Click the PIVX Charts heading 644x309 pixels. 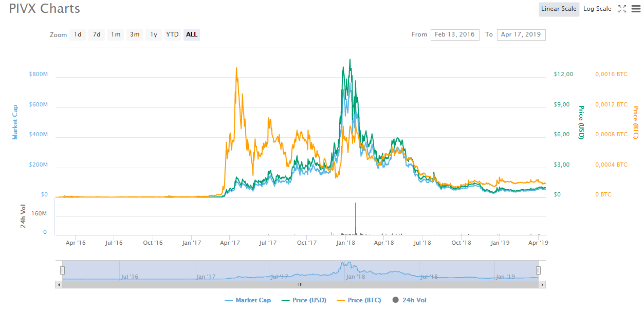tap(45, 9)
